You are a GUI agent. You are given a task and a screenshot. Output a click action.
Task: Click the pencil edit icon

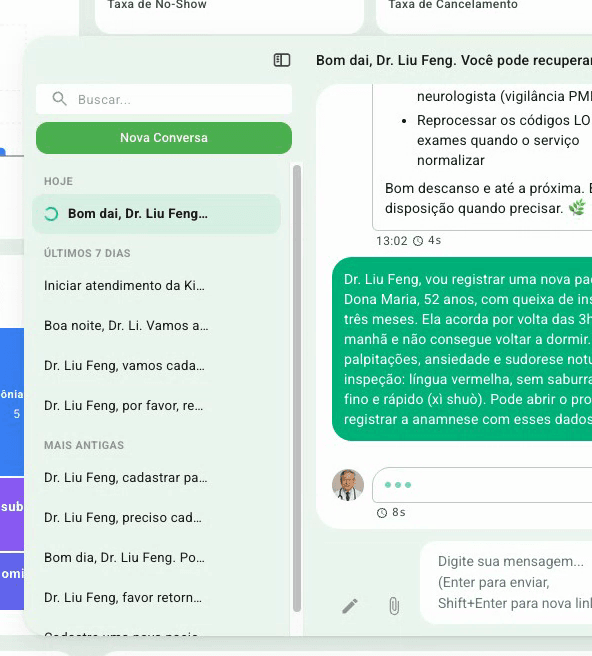[350, 606]
